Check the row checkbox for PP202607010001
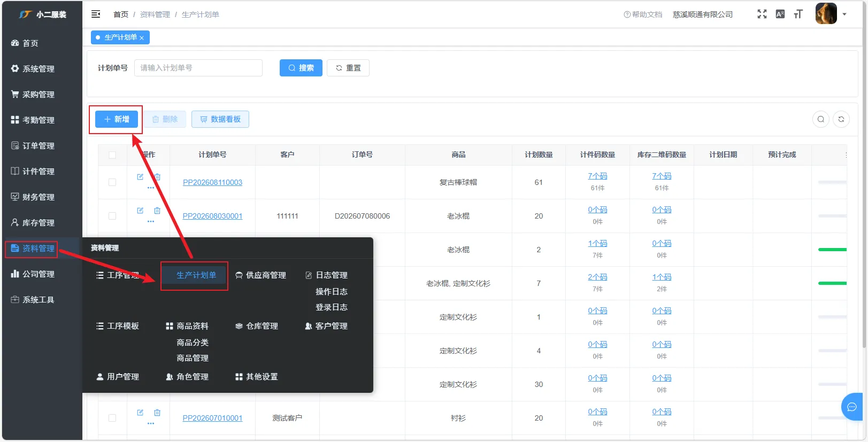This screenshot has height=442, width=868. tap(112, 418)
